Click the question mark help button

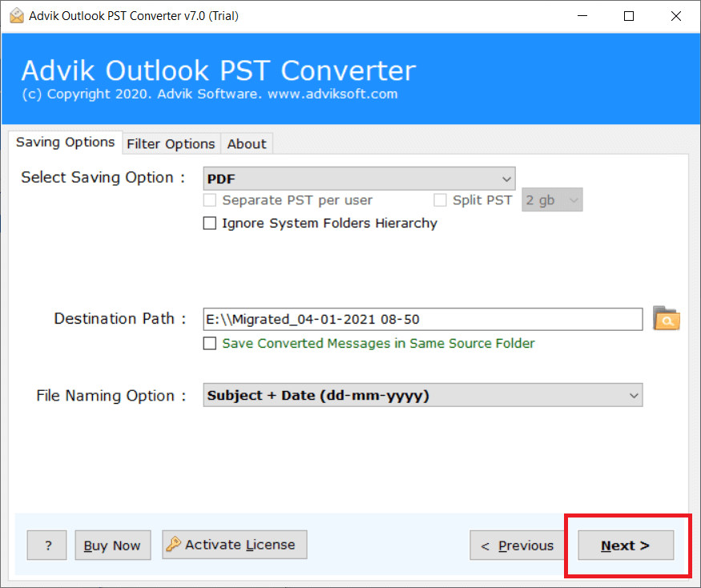click(47, 545)
